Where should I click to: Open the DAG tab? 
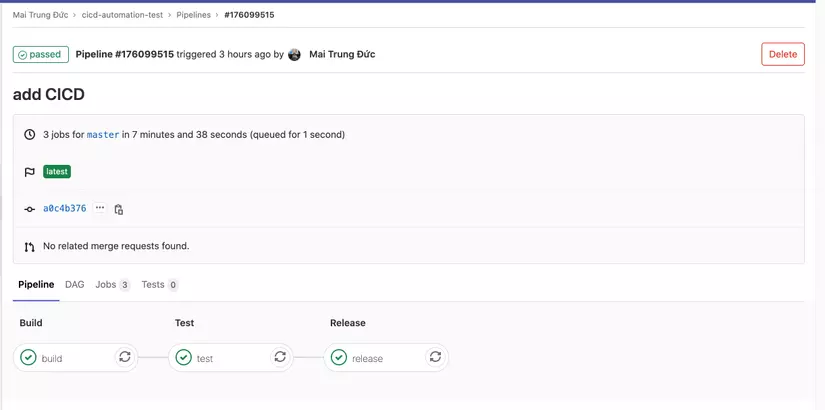coord(75,285)
